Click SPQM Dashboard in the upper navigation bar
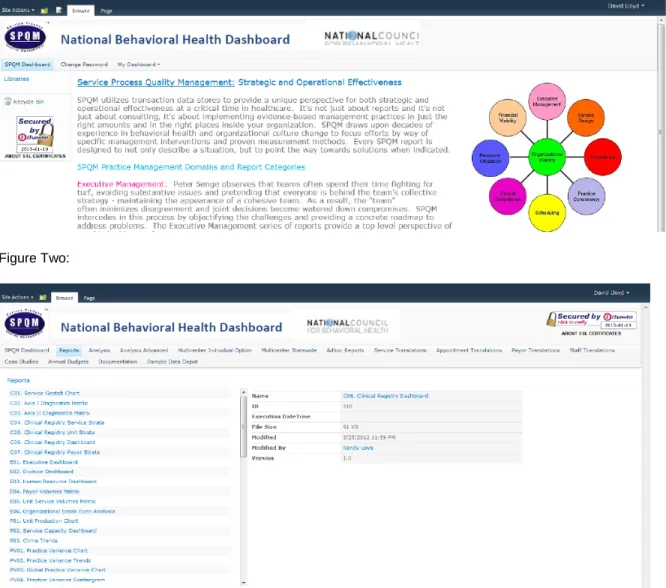Screen dimensions: 666x588 28,65
